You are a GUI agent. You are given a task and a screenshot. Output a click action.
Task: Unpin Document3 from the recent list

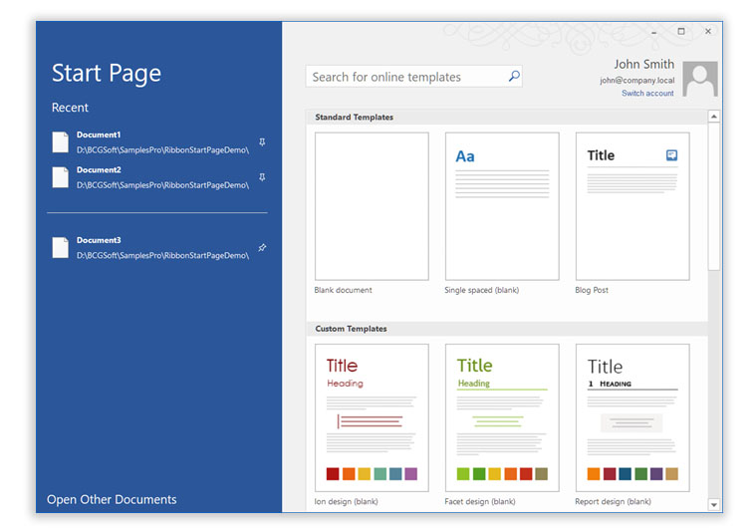pos(262,247)
